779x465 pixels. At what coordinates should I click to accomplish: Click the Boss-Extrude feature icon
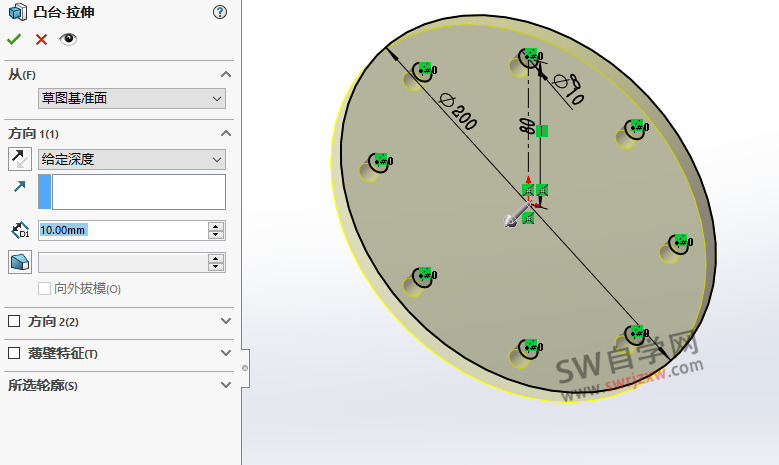pos(18,12)
